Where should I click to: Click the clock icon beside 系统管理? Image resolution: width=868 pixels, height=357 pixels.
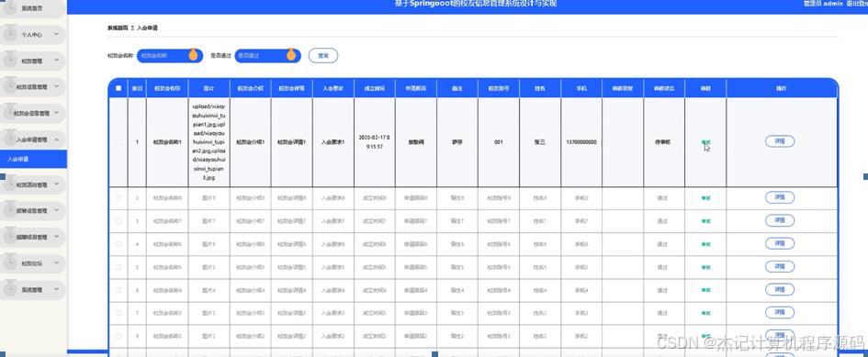coord(10,288)
